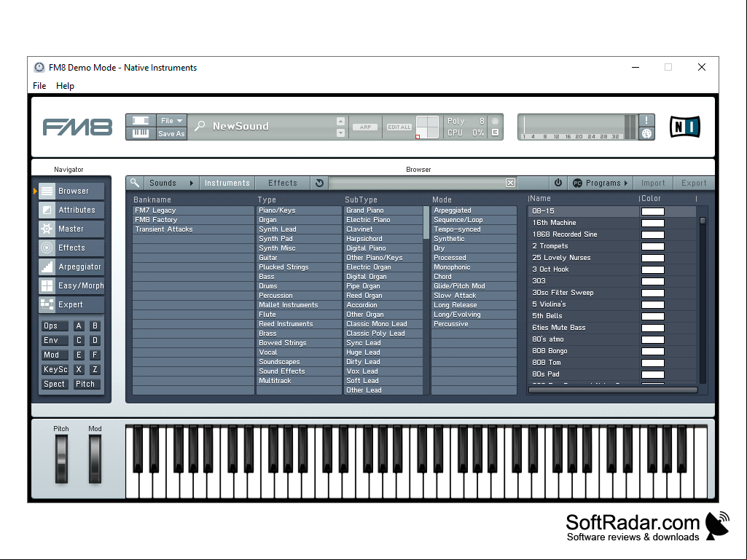Open the Help menu

66,86
